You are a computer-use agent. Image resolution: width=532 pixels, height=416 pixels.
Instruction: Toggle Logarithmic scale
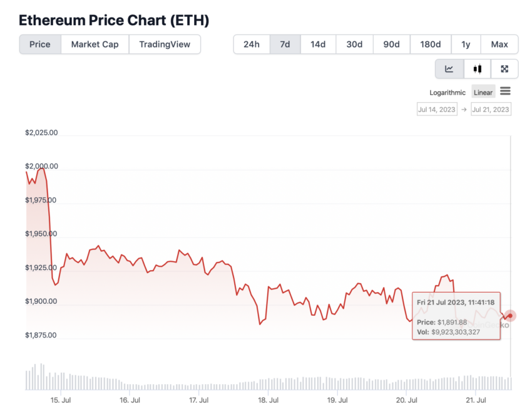point(447,92)
